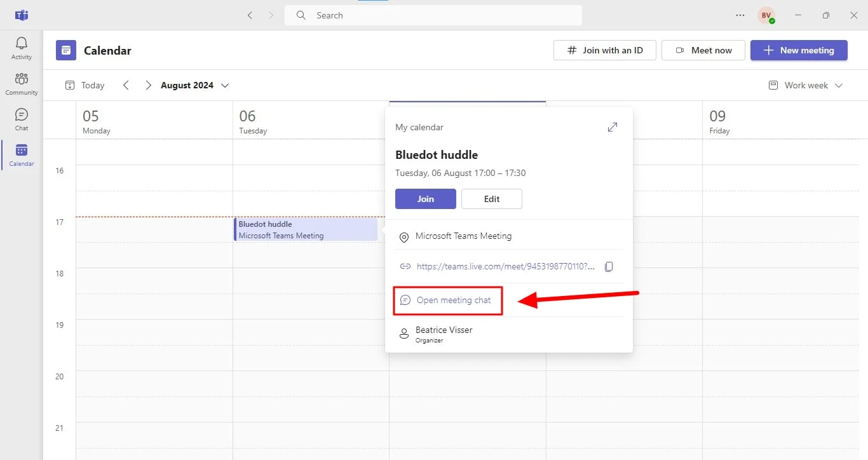Close the Teams window
The width and height of the screenshot is (868, 460).
click(854, 15)
